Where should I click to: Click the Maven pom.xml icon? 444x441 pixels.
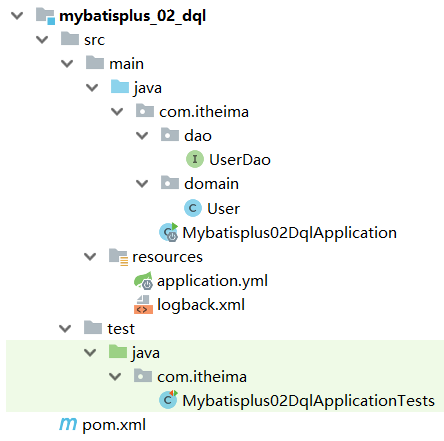click(x=68, y=424)
